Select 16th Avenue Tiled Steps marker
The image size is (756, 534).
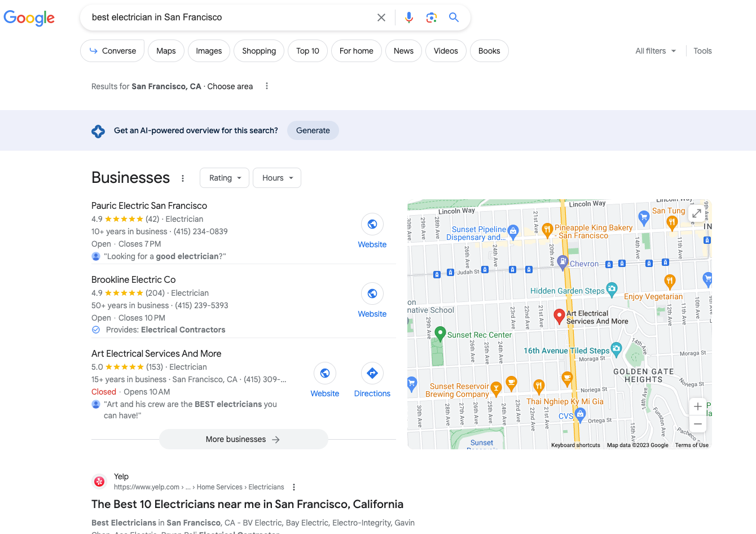616,349
